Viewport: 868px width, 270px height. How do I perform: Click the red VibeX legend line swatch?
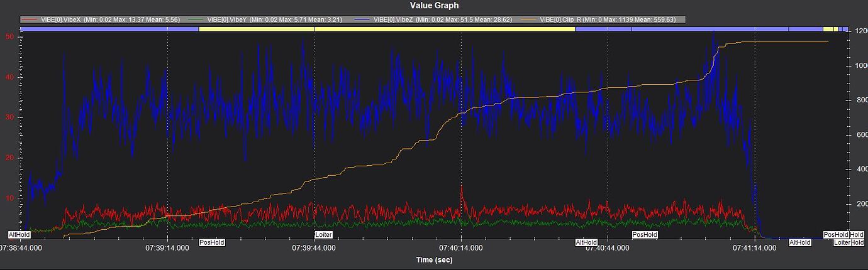29,19
